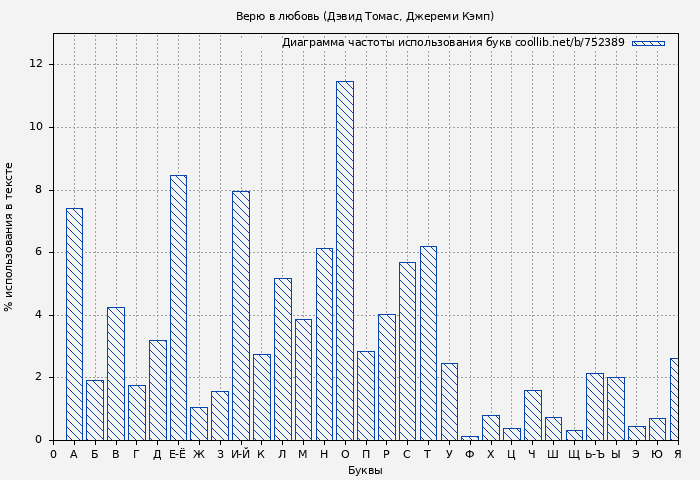This screenshot has height=480, width=700.
Task: Click the legend text with coollib.net link
Action: pos(452,43)
